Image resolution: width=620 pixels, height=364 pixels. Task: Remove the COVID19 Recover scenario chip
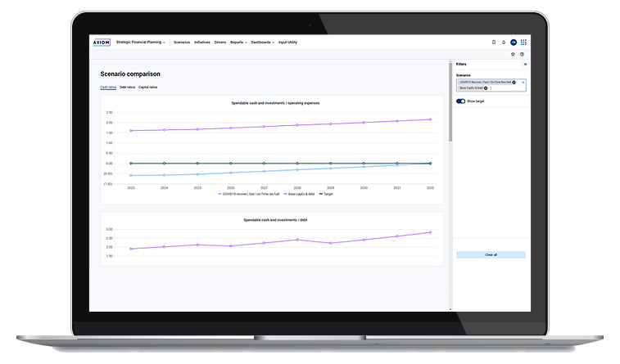(x=514, y=83)
